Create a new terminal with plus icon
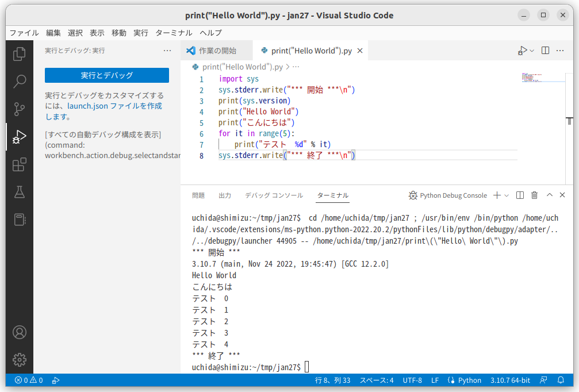Image resolution: width=579 pixels, height=392 pixels. (497, 195)
